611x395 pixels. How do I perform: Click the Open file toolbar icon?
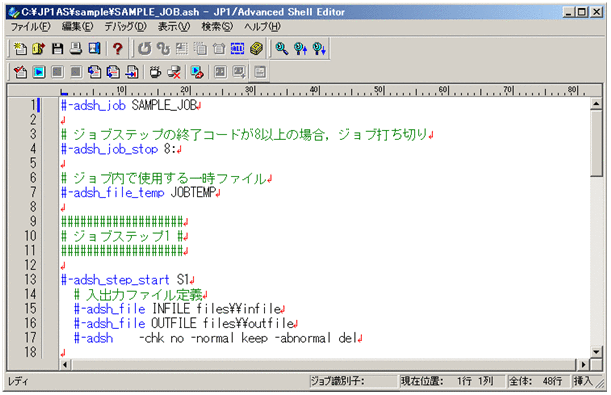(39, 49)
